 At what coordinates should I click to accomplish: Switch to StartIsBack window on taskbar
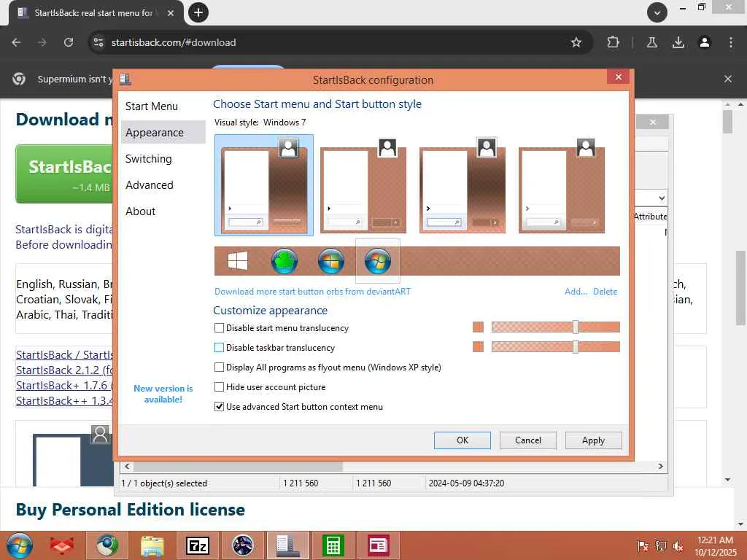click(287, 545)
